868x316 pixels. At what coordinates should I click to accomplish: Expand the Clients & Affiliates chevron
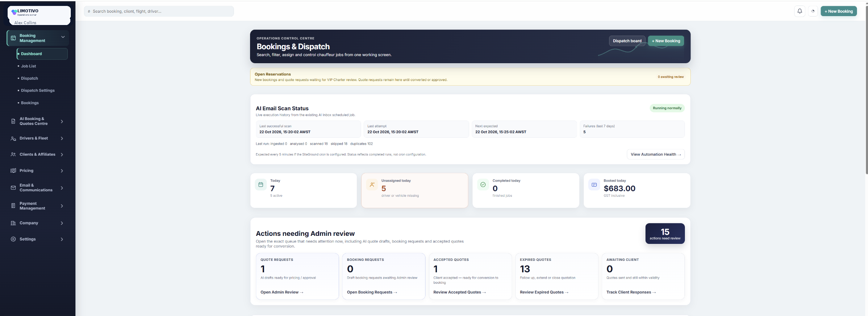pyautogui.click(x=62, y=154)
